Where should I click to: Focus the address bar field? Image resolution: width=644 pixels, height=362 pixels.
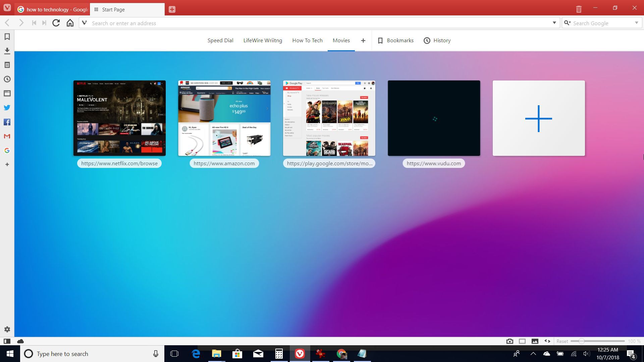[319, 23]
